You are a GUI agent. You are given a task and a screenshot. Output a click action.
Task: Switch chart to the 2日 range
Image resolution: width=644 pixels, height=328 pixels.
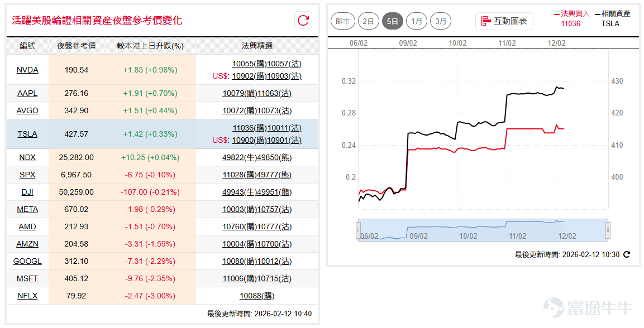click(x=369, y=21)
